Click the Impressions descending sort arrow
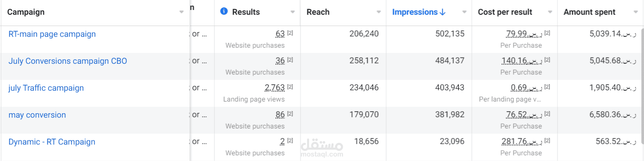The width and height of the screenshot is (644, 161). pos(443,12)
